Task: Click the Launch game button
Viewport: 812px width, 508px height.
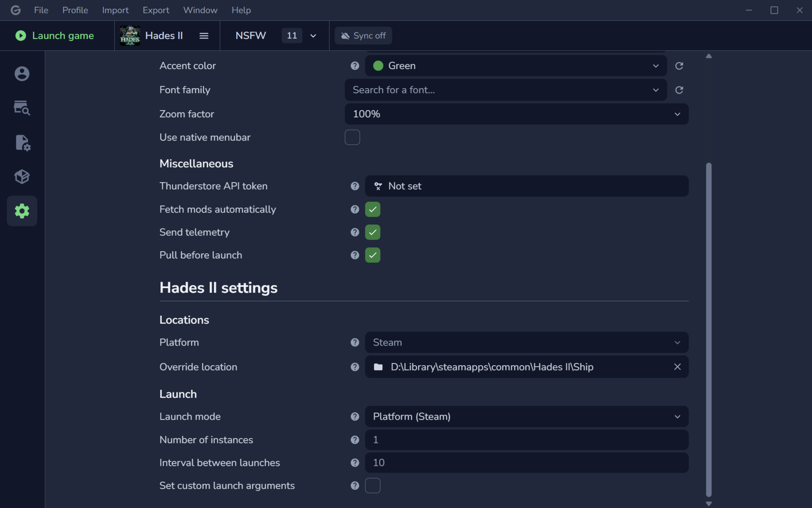Action: pyautogui.click(x=55, y=36)
